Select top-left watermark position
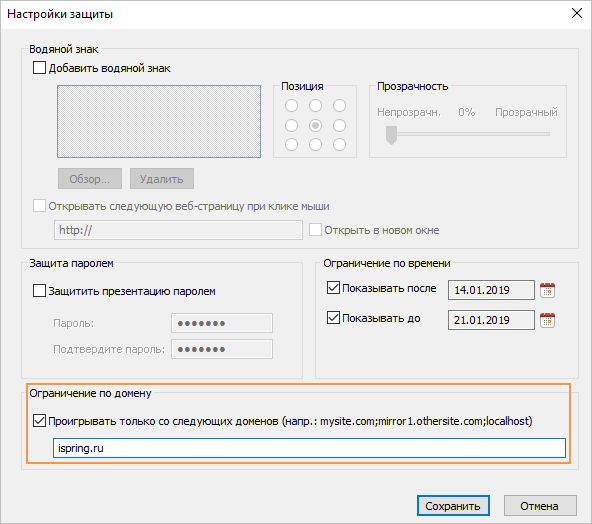 click(291, 105)
